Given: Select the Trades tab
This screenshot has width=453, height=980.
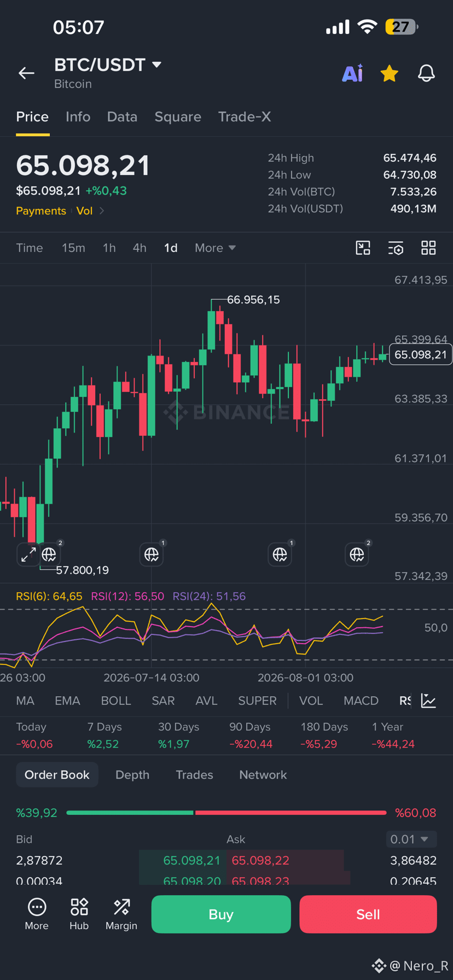Looking at the screenshot, I should click(x=194, y=775).
